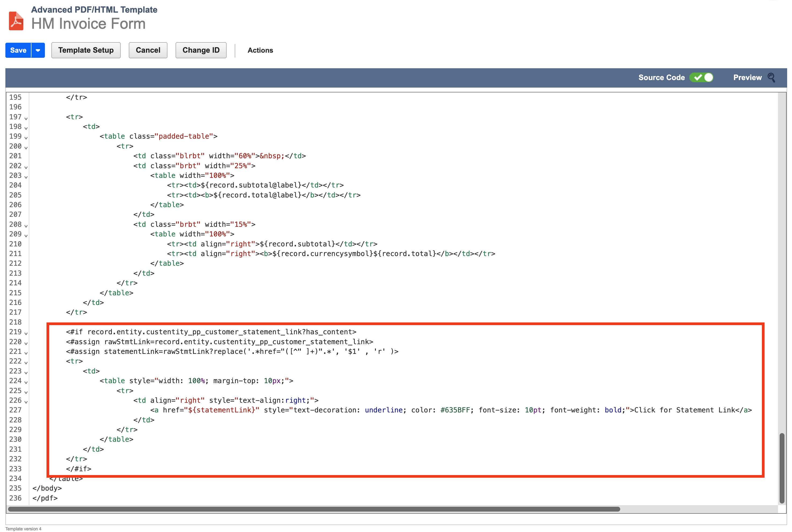This screenshot has height=532, width=792.
Task: Click 'Template version 4' footer text
Action: coord(23,529)
